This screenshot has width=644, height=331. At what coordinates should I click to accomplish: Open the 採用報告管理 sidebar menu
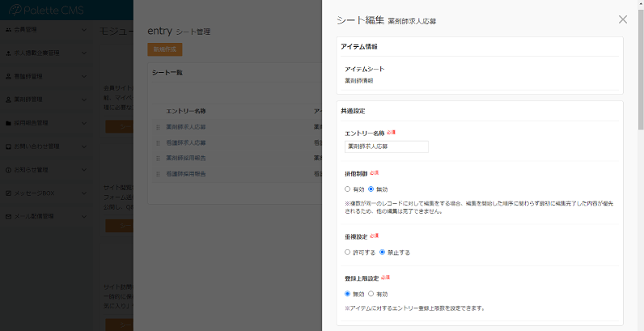(46, 123)
